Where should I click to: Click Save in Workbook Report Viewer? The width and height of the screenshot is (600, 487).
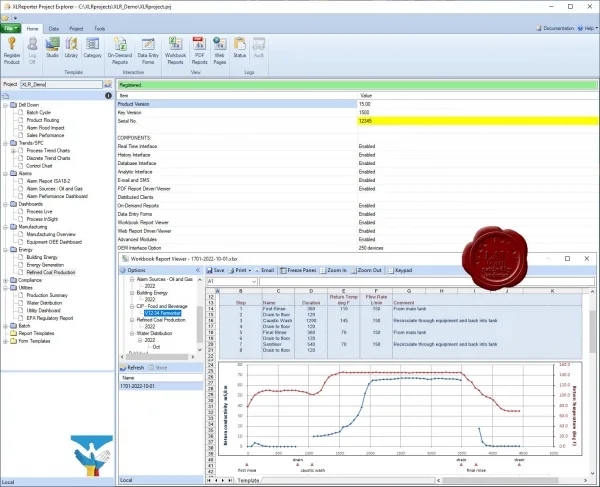coord(215,270)
